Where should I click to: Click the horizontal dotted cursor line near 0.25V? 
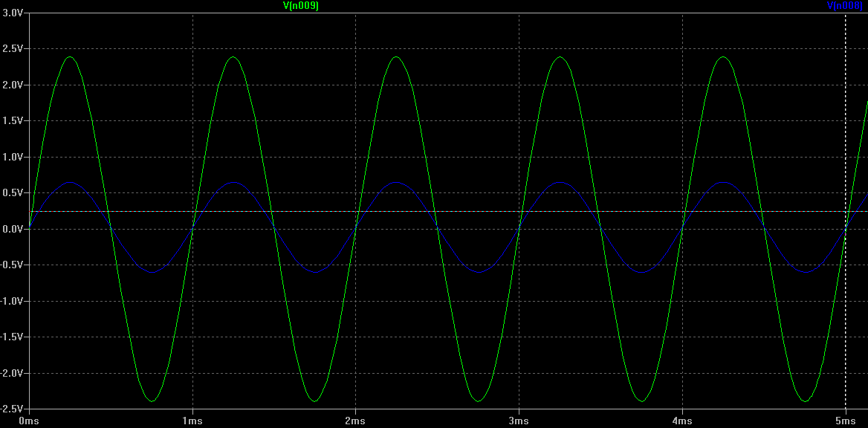437,212
